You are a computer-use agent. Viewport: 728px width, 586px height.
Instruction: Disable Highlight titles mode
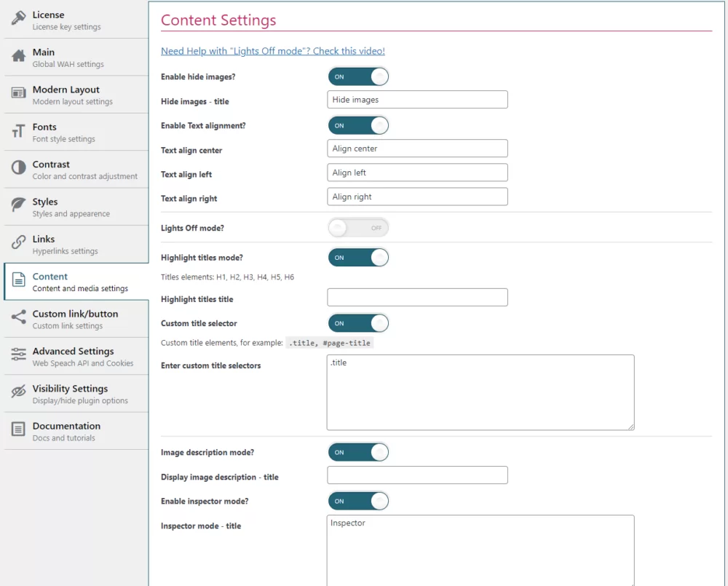pos(358,257)
